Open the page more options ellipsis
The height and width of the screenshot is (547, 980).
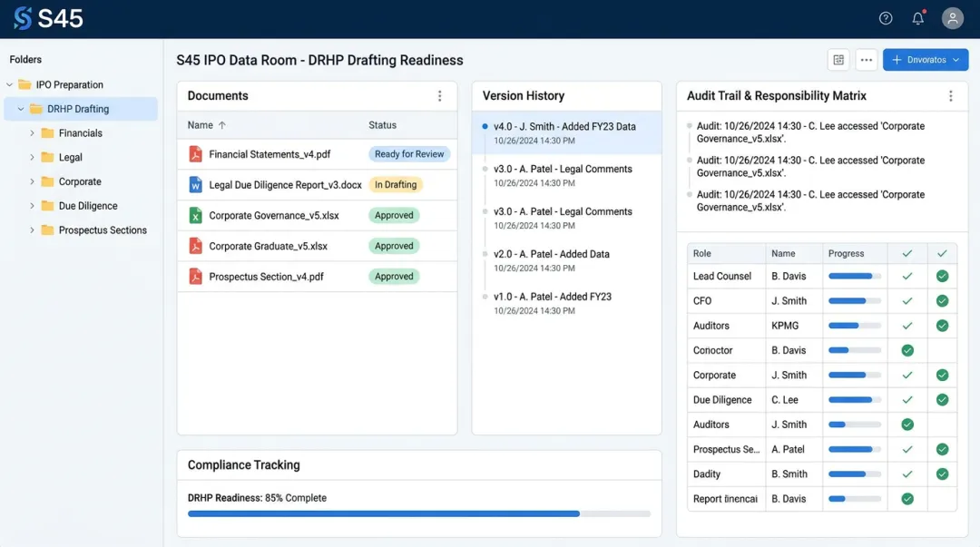866,60
